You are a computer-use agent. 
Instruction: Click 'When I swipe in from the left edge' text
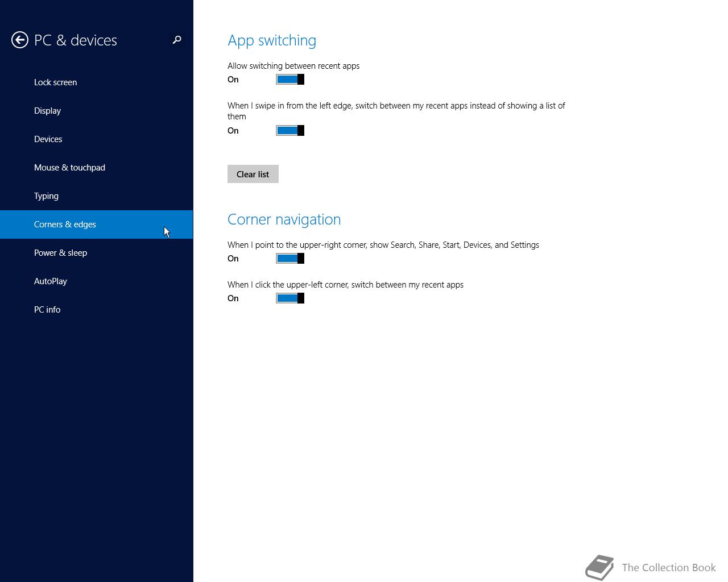(x=396, y=111)
